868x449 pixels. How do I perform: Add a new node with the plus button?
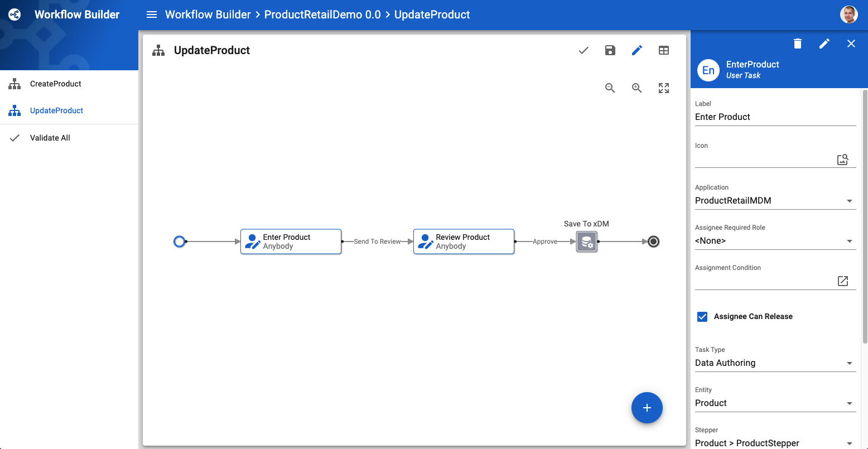click(647, 408)
